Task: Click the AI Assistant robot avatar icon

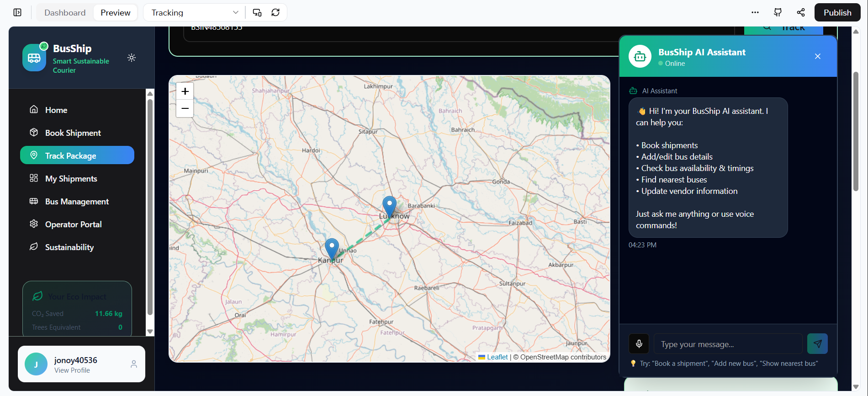Action: (640, 56)
